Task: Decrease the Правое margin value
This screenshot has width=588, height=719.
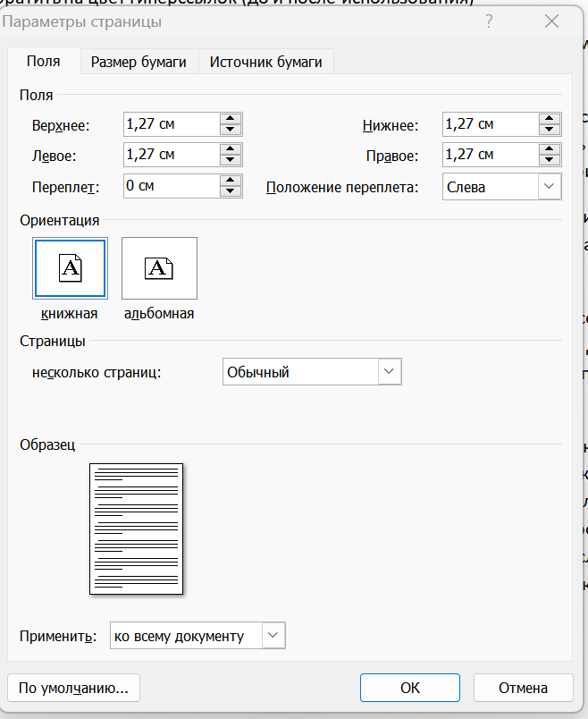Action: (549, 160)
